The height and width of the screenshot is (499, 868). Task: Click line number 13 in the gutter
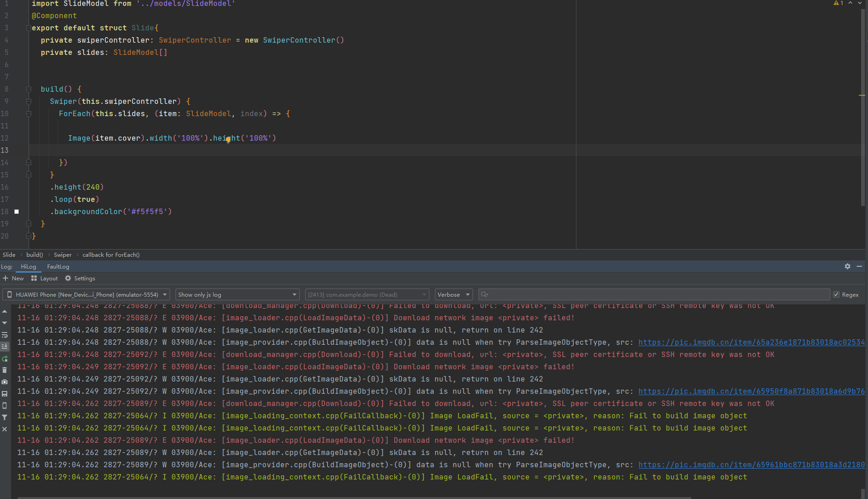point(5,150)
